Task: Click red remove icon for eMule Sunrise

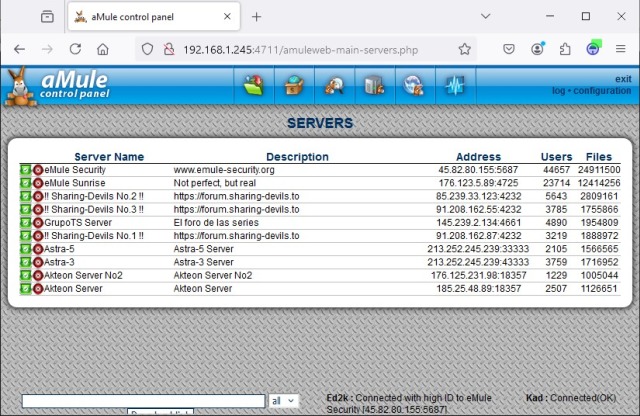Action: click(x=38, y=183)
